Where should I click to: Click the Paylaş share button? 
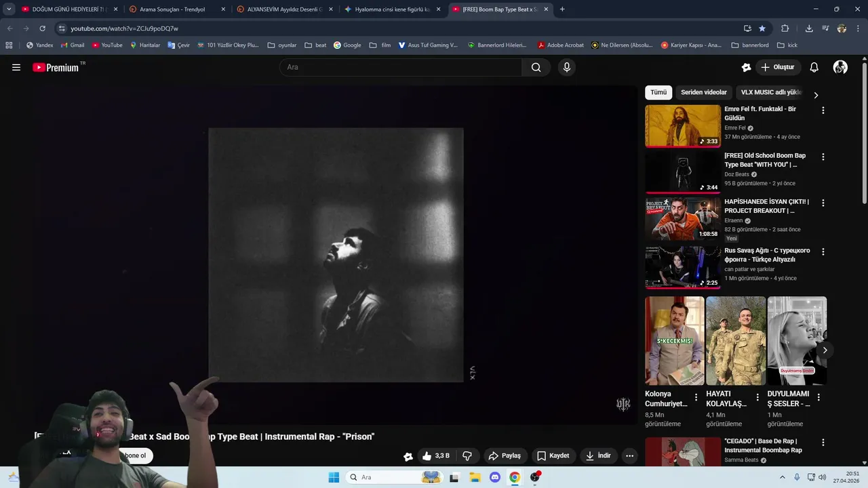click(505, 456)
